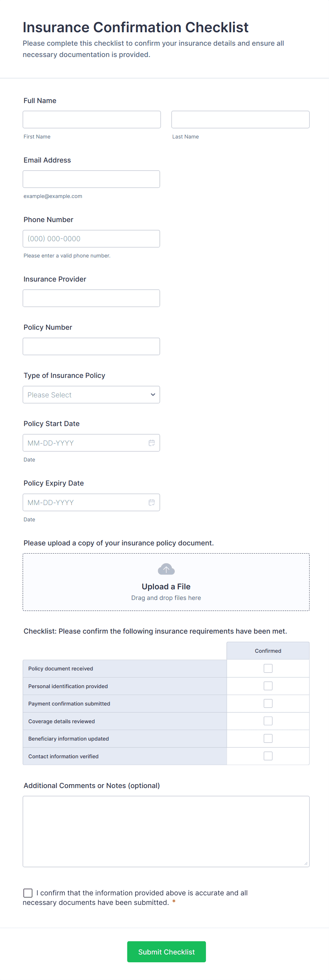Focus the First Name input field
This screenshot has height=980, width=329.
92,119
